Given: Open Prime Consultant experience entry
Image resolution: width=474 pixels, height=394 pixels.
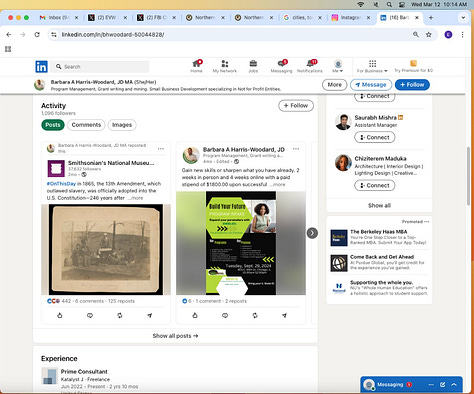Looking at the screenshot, I should [84, 372].
